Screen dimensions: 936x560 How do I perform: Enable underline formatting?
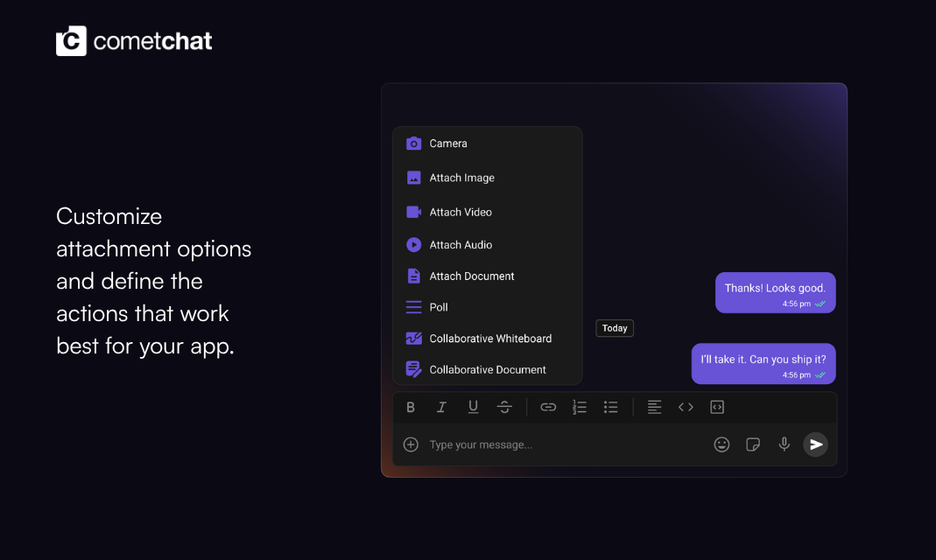pos(473,407)
